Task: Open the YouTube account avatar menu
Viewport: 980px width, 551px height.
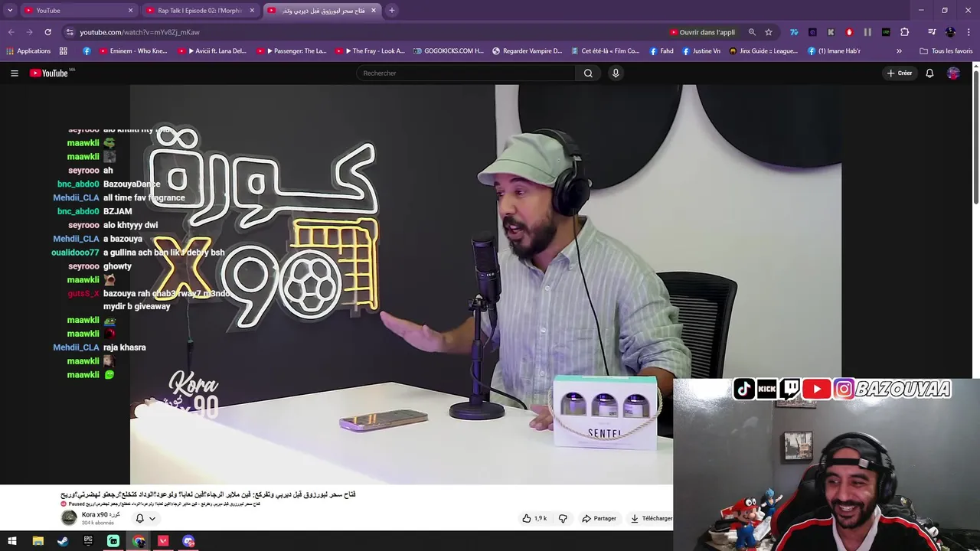Action: (953, 73)
